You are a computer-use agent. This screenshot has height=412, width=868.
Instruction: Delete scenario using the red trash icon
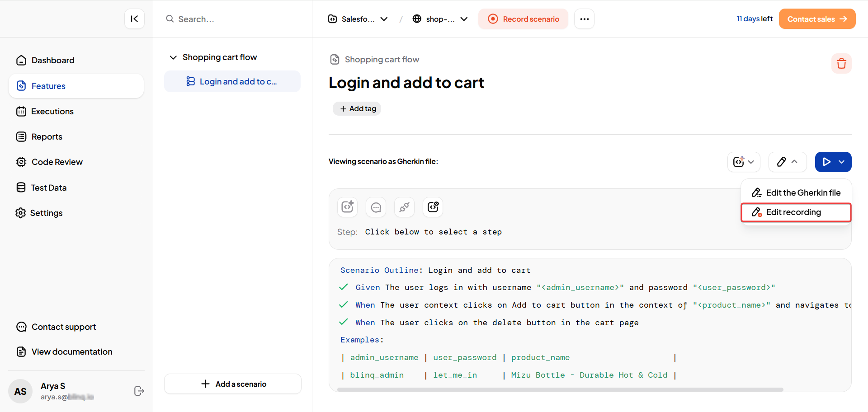point(841,63)
